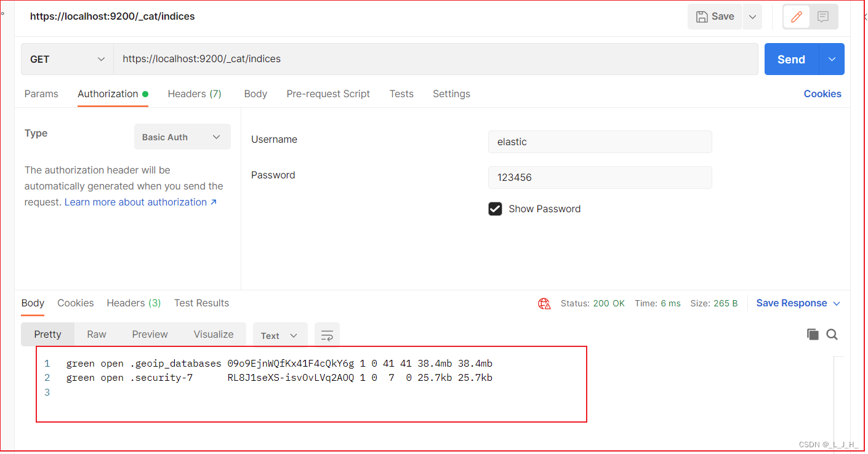868x454 pixels.
Task: Select the Pretty view
Action: pos(47,334)
